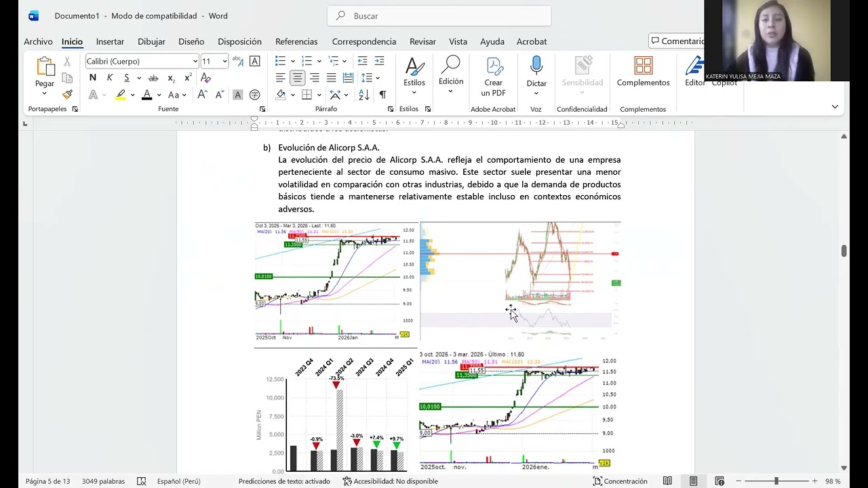The height and width of the screenshot is (488, 868).
Task: Click the zoom slider handle
Action: [776, 481]
